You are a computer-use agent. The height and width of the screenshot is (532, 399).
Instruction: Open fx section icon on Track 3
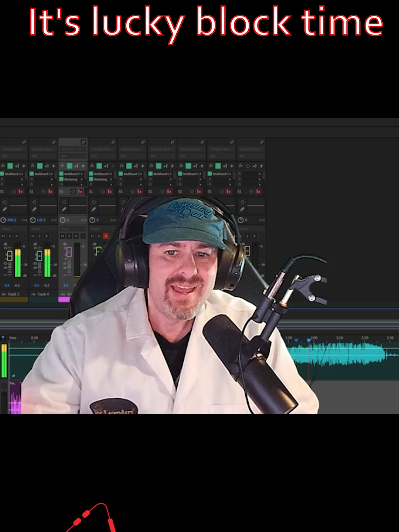point(3,166)
